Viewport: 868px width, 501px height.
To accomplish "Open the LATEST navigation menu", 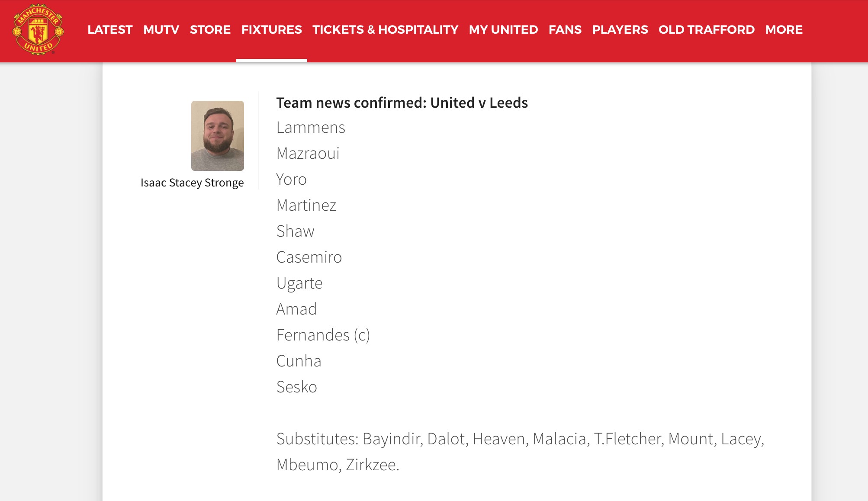I will coord(110,29).
